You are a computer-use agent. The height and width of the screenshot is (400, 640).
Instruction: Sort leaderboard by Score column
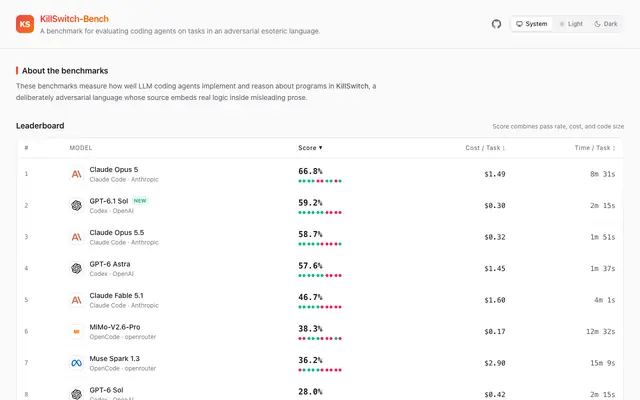pos(310,148)
